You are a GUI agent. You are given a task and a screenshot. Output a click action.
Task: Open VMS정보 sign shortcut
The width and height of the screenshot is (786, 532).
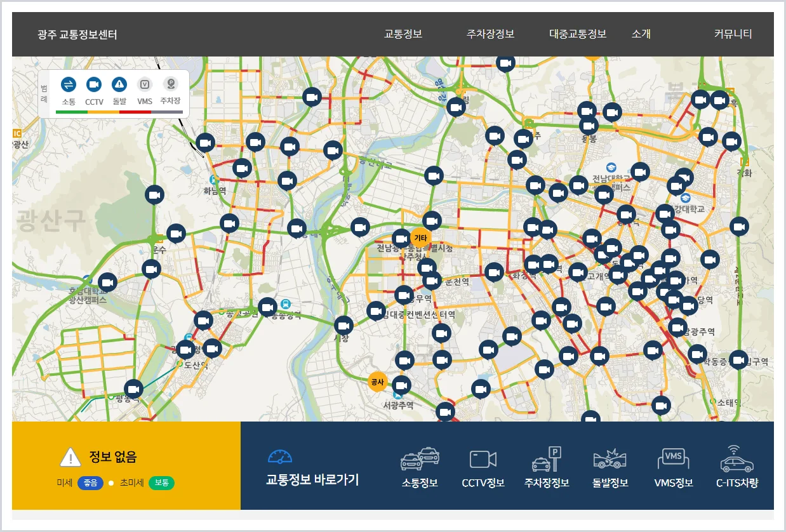[674, 468]
